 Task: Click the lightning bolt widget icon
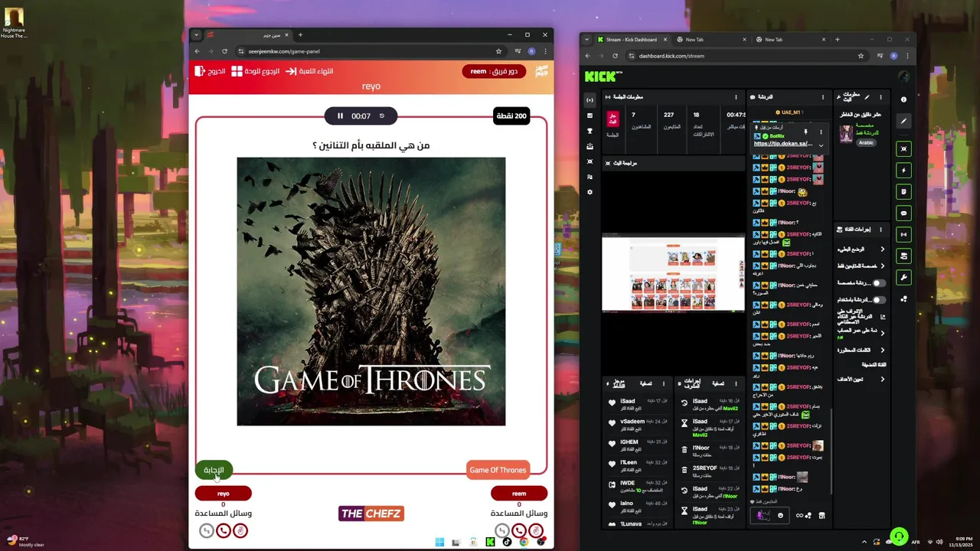pos(903,170)
